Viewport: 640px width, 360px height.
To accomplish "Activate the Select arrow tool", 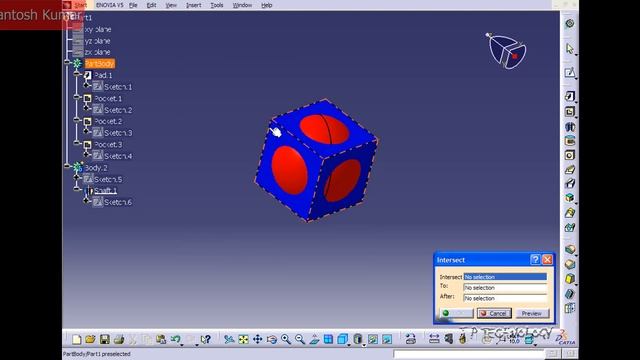I will point(570,49).
